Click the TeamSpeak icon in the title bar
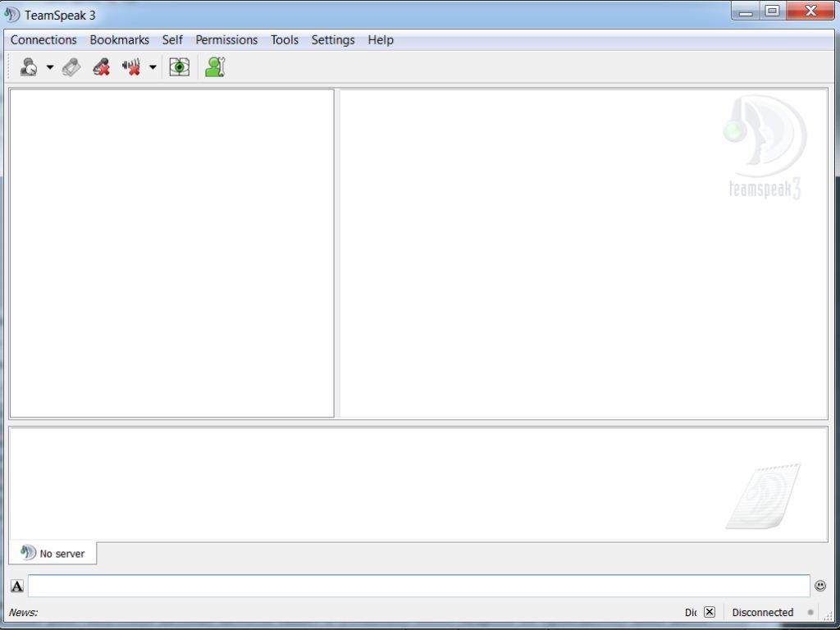840x630 pixels. tap(11, 15)
